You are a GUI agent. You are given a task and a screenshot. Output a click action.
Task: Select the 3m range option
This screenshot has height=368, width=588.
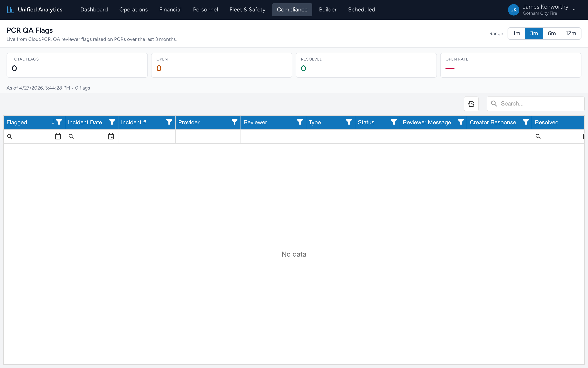tap(534, 33)
